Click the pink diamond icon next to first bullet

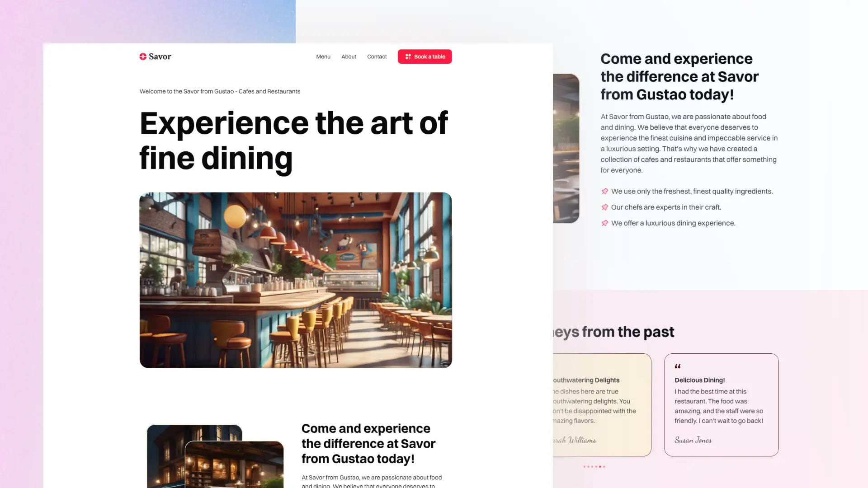(604, 191)
